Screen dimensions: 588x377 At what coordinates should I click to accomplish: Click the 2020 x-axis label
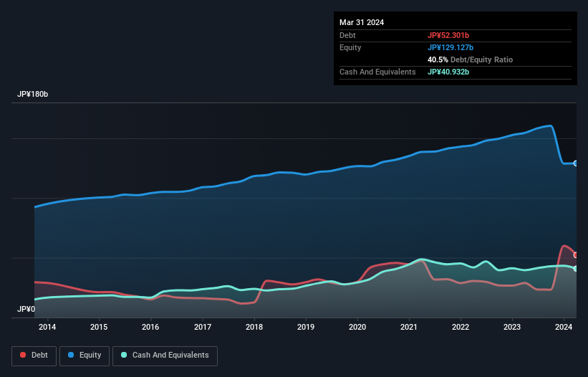(x=357, y=327)
